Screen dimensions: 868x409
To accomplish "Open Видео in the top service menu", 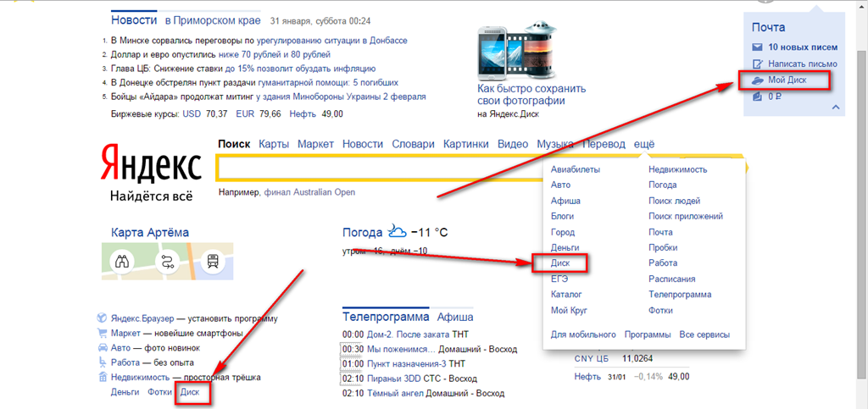I will (x=513, y=144).
